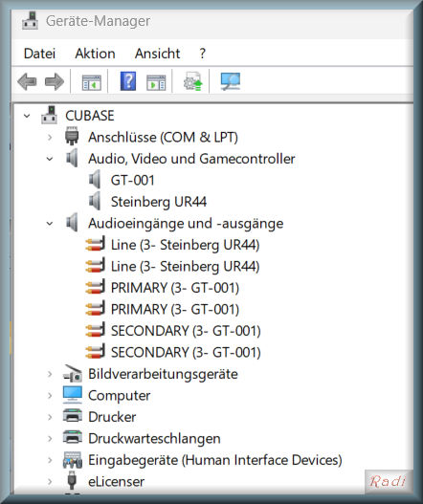
Task: Click the show/hide action pane toolbar icon
Action: coord(156,82)
